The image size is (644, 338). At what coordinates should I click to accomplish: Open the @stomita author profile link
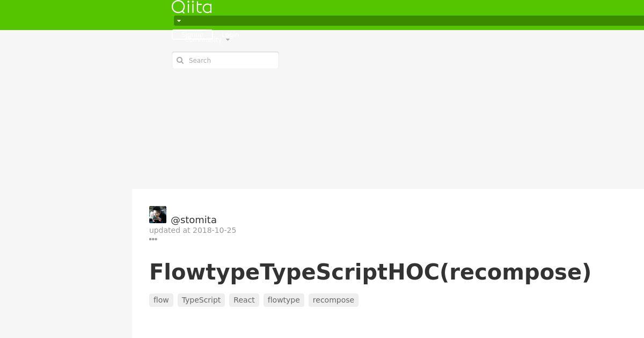(194, 220)
